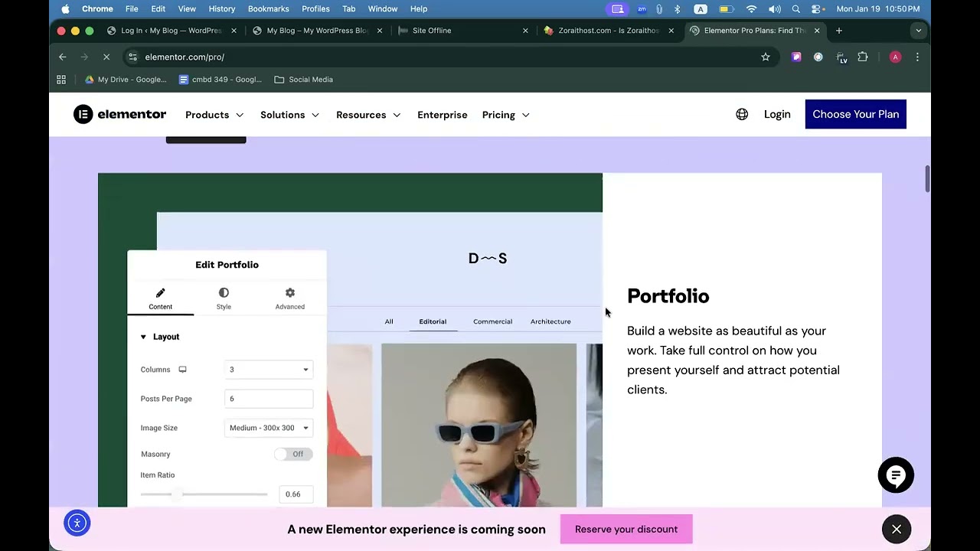980x551 pixels.
Task: Open the Chrome profile avatar
Action: (895, 57)
